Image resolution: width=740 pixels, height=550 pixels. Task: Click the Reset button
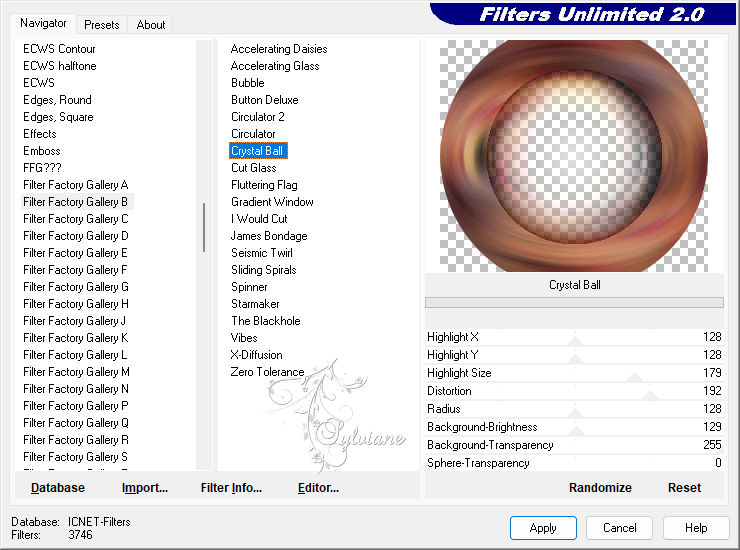pyautogui.click(x=684, y=488)
